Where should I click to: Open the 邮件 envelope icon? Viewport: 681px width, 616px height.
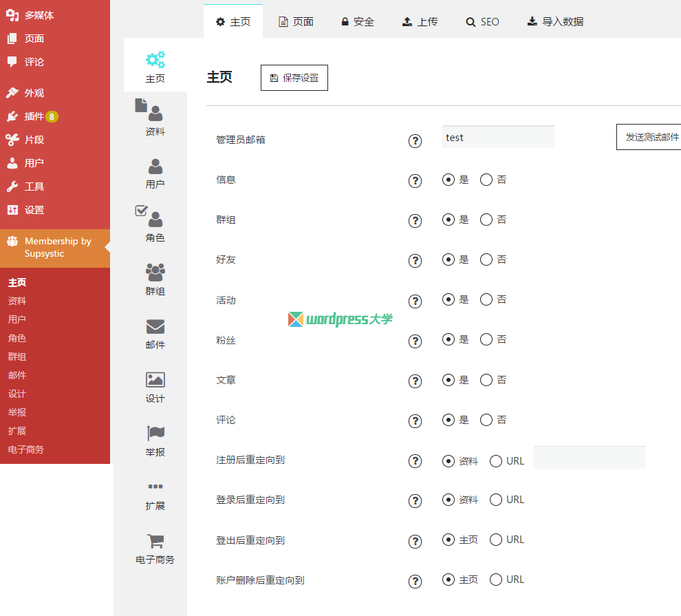click(x=155, y=327)
